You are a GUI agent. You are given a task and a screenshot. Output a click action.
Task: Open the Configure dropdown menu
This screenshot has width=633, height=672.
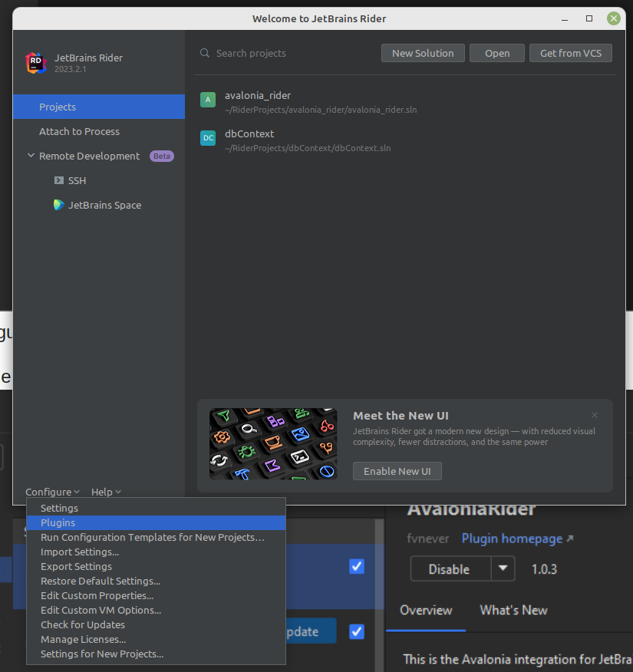(x=52, y=492)
